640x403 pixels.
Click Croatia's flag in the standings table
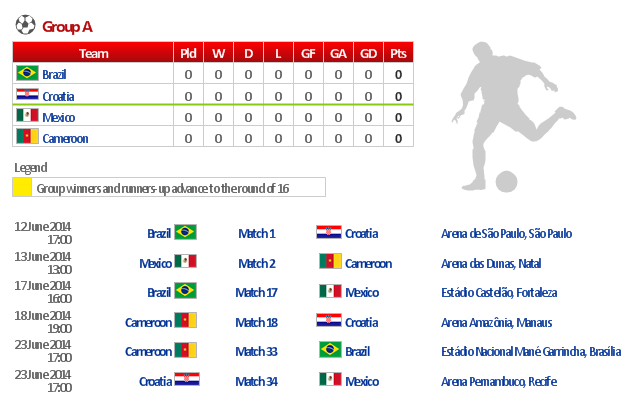point(27,95)
